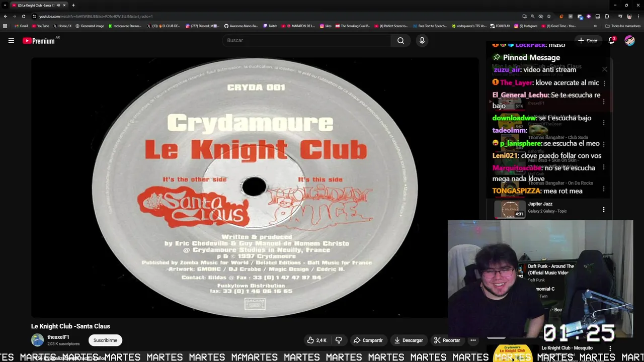Open YouTube notifications bell
The height and width of the screenshot is (362, 644).
612,41
